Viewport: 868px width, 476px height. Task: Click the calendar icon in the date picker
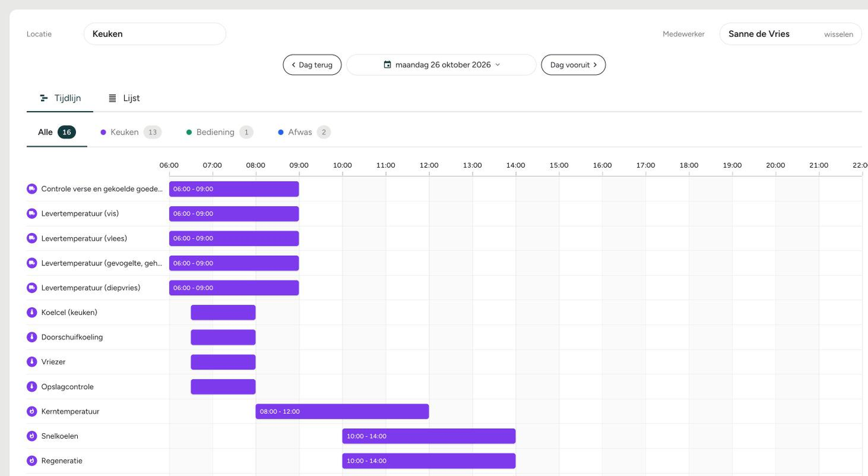pyautogui.click(x=388, y=65)
